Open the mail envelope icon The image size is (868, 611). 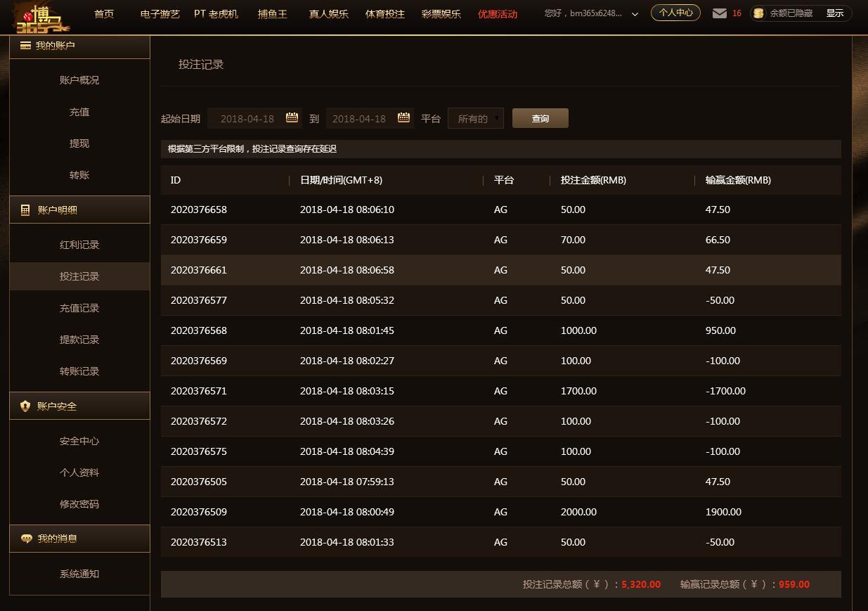point(719,13)
